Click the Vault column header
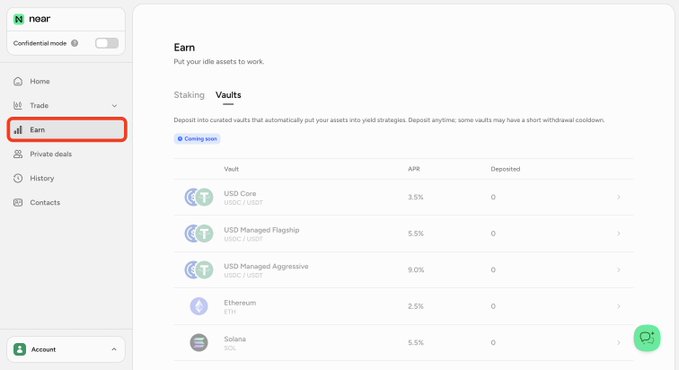 pyautogui.click(x=231, y=169)
